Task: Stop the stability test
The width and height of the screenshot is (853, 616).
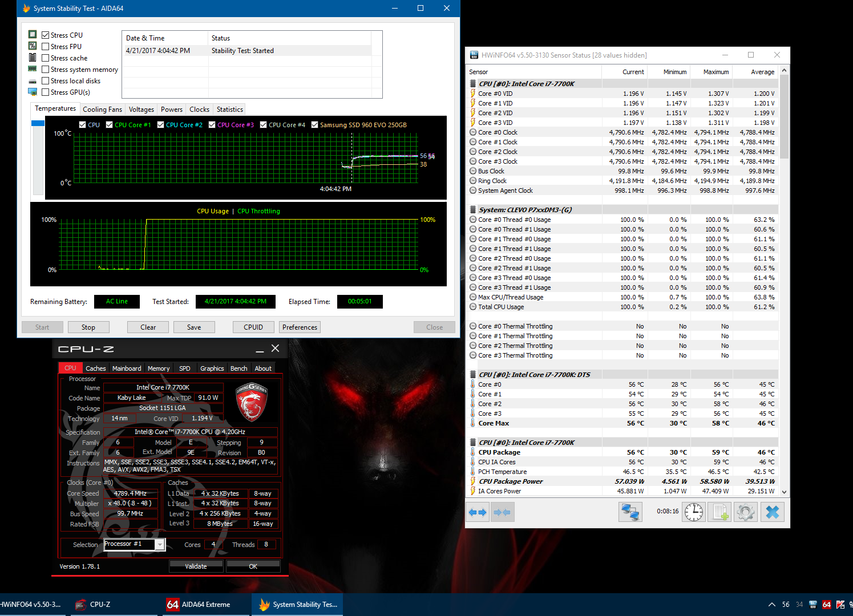Action: coord(88,327)
